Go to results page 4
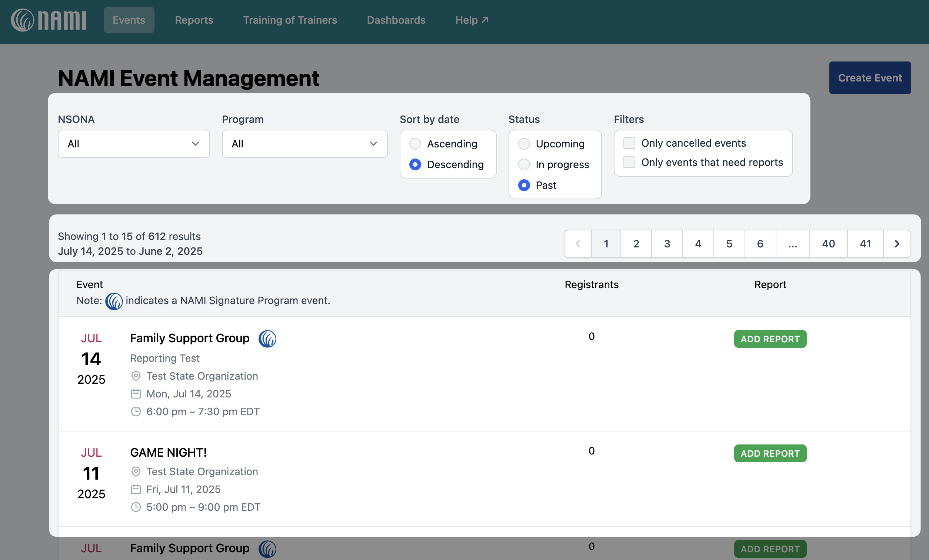 coord(698,244)
